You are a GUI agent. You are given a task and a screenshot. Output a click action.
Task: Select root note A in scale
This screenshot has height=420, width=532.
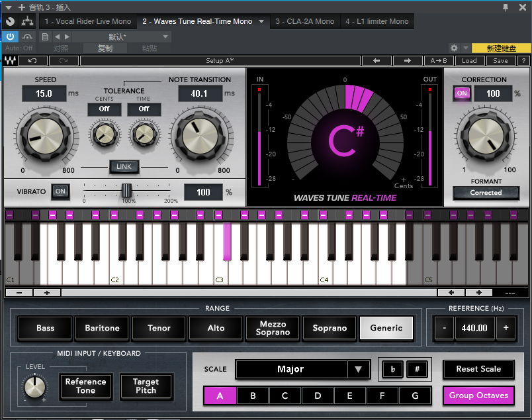coord(220,395)
